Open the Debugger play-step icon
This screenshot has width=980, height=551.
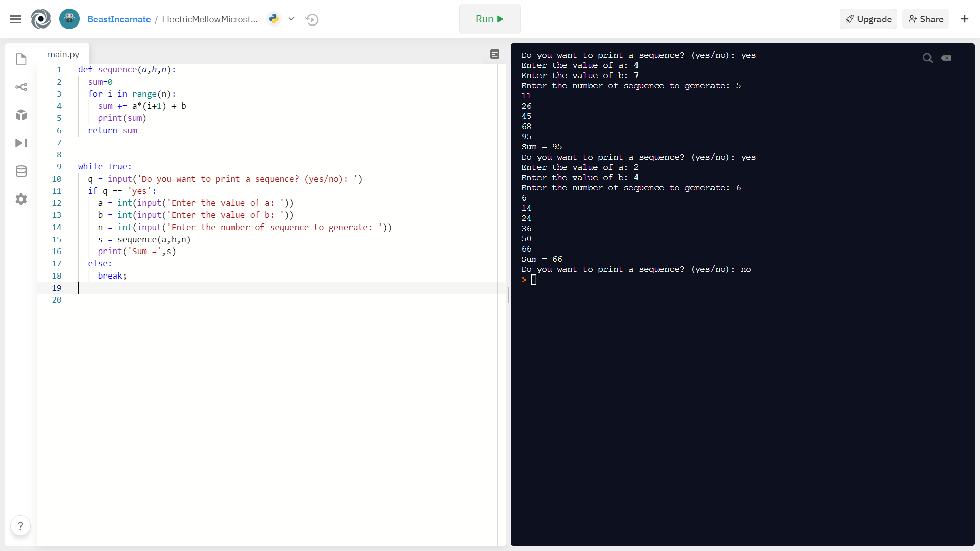pyautogui.click(x=21, y=143)
